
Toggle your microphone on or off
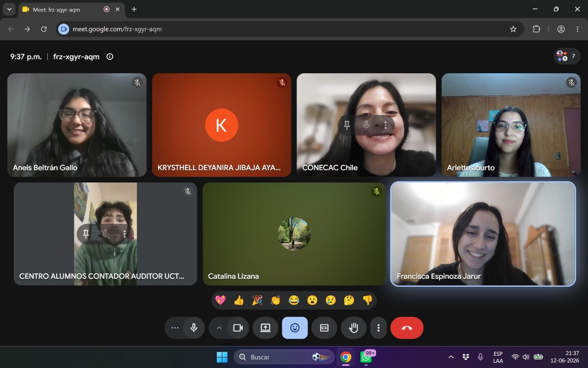[x=194, y=328]
